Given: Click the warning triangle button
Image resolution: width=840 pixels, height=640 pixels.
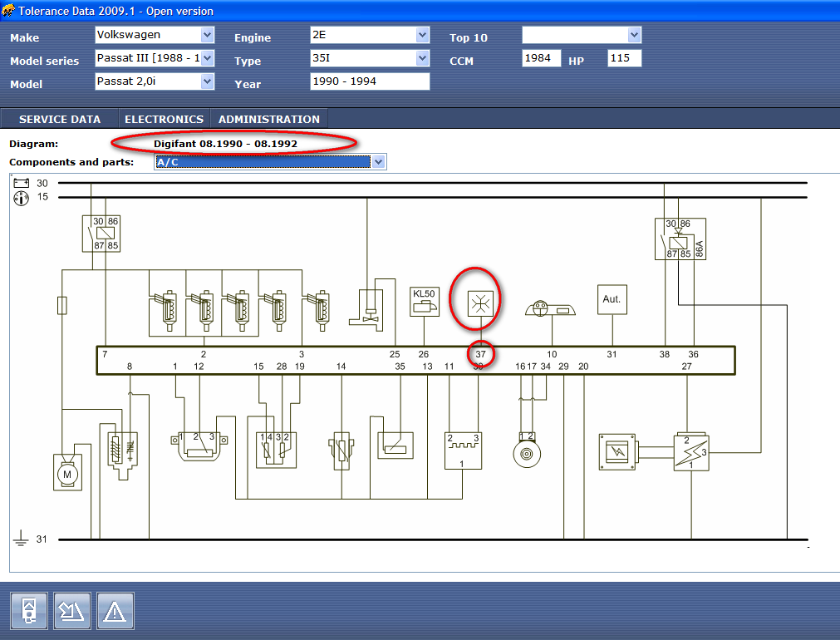Looking at the screenshot, I should (x=115, y=612).
